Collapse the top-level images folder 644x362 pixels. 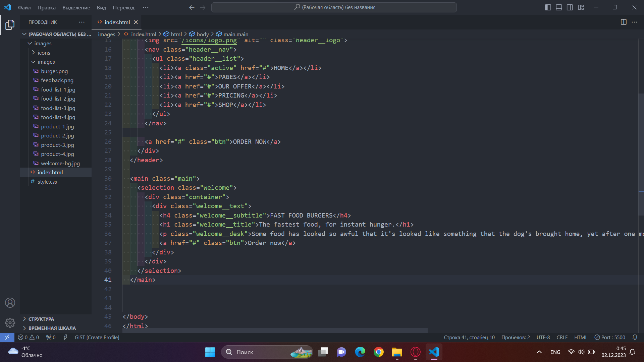coord(30,44)
